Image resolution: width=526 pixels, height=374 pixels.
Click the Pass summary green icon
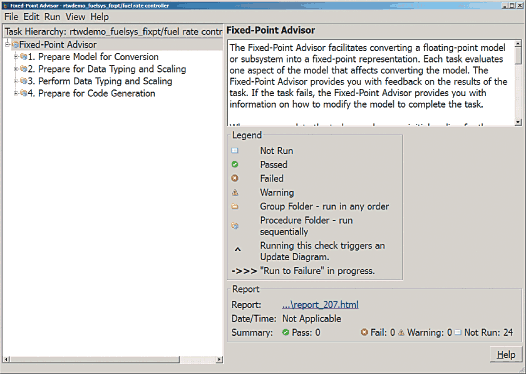pyautogui.click(x=285, y=332)
